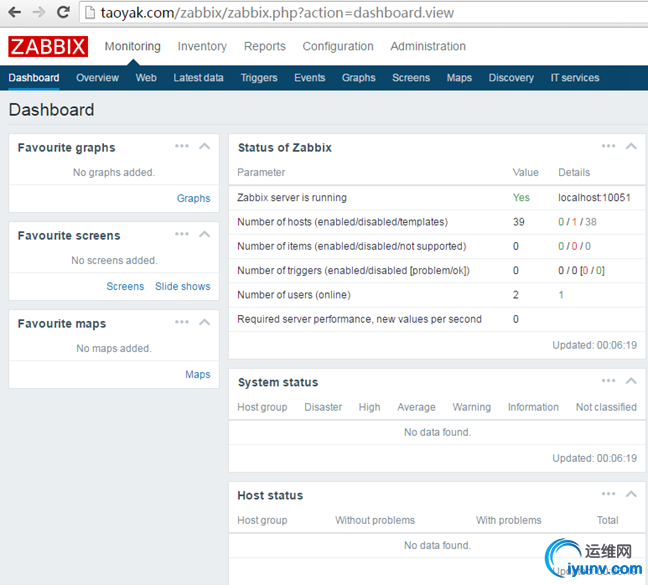The height and width of the screenshot is (585, 648).
Task: Switch to the Graphs tab in submenu
Action: (358, 78)
